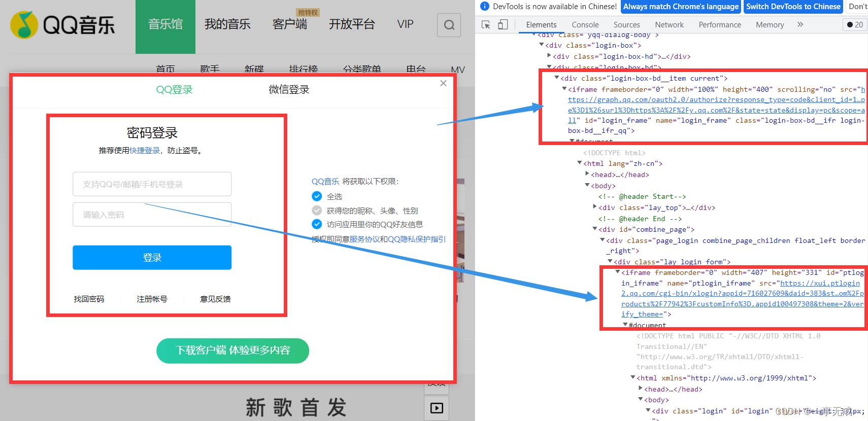
Task: Close the login dialog with the X
Action: pyautogui.click(x=443, y=83)
